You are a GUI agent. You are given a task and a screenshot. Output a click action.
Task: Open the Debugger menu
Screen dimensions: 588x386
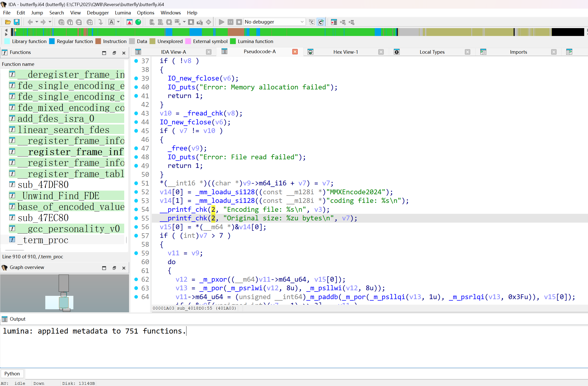coord(98,13)
